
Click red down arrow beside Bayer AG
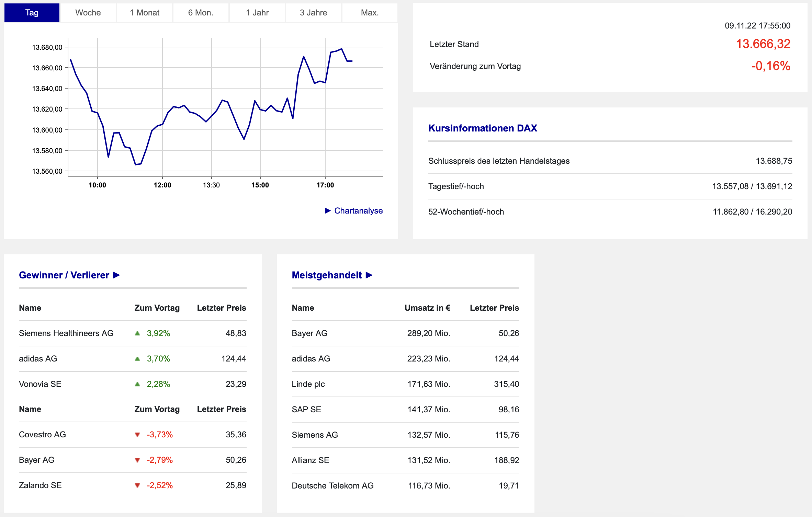point(137,460)
